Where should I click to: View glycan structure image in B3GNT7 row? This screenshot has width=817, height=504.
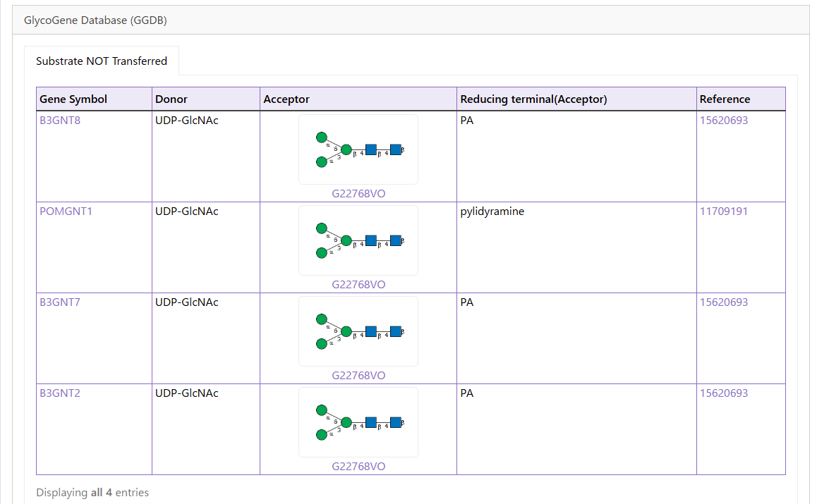[x=358, y=331]
